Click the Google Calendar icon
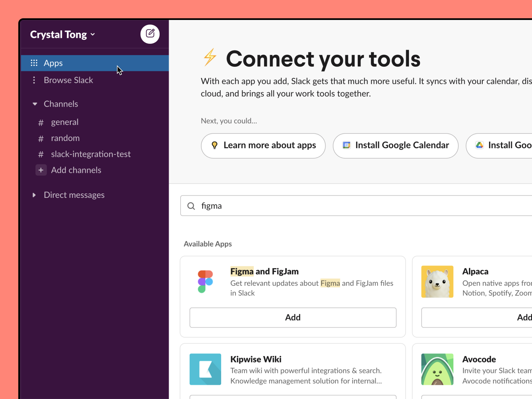The width and height of the screenshot is (532, 399). point(346,145)
